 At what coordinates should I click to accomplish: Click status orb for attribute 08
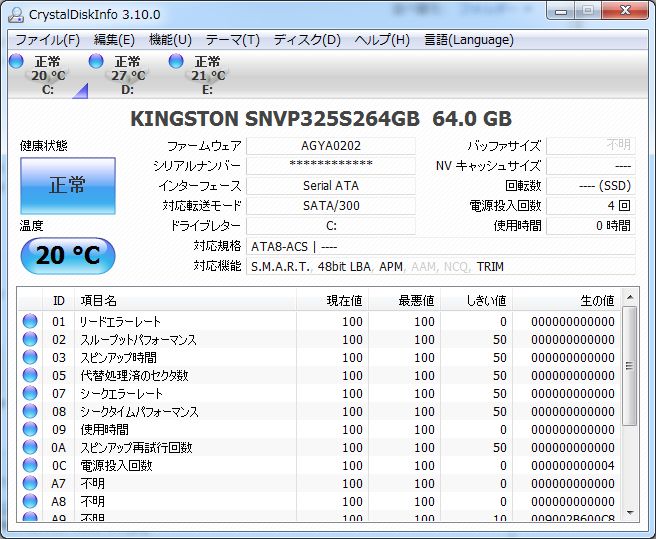pyautogui.click(x=30, y=411)
